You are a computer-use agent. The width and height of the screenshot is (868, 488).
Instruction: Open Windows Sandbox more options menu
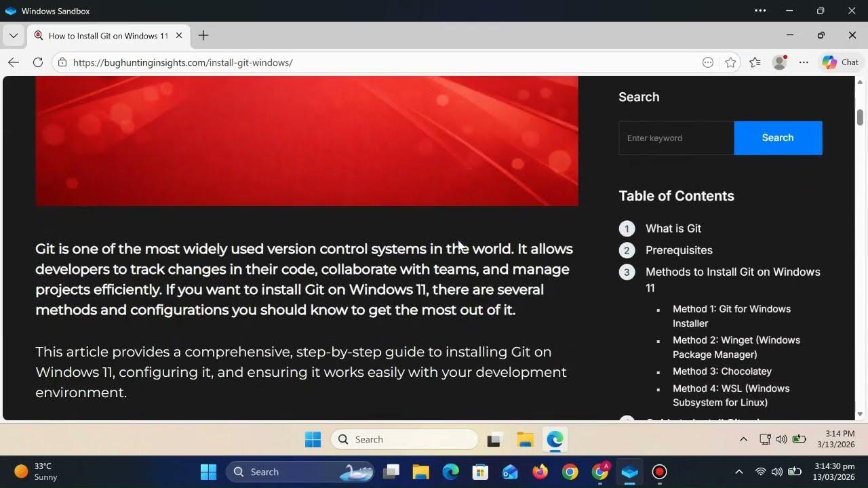click(x=760, y=11)
